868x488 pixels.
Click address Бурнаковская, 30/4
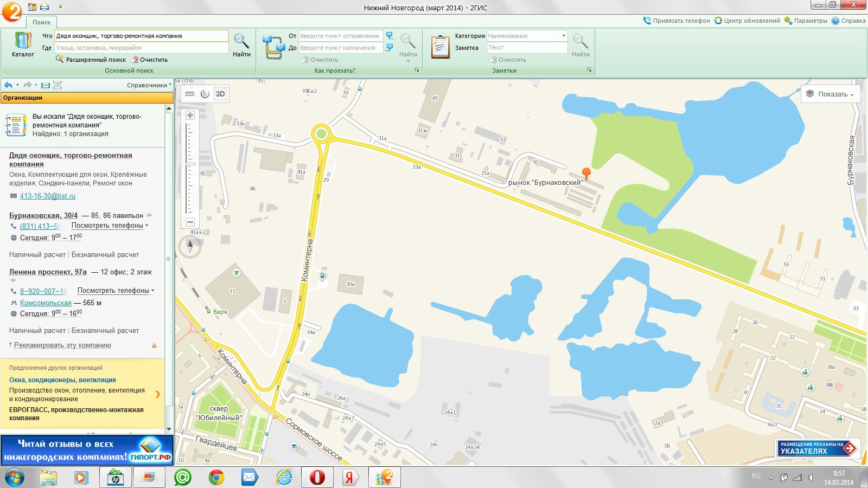click(43, 215)
